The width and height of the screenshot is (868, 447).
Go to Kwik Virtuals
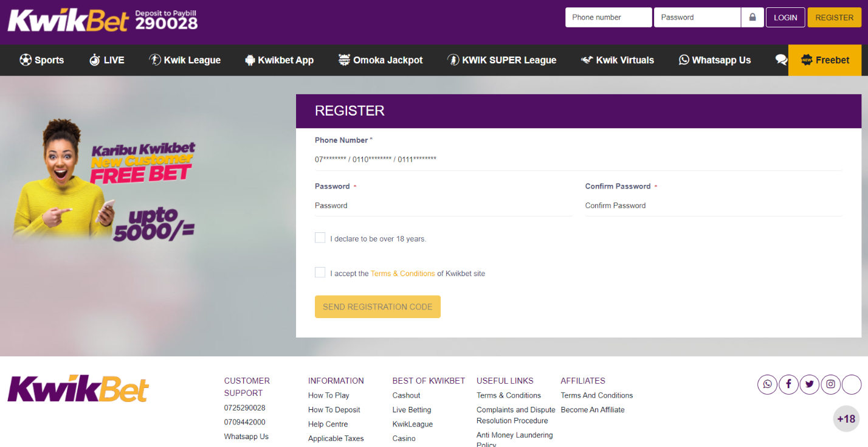618,60
